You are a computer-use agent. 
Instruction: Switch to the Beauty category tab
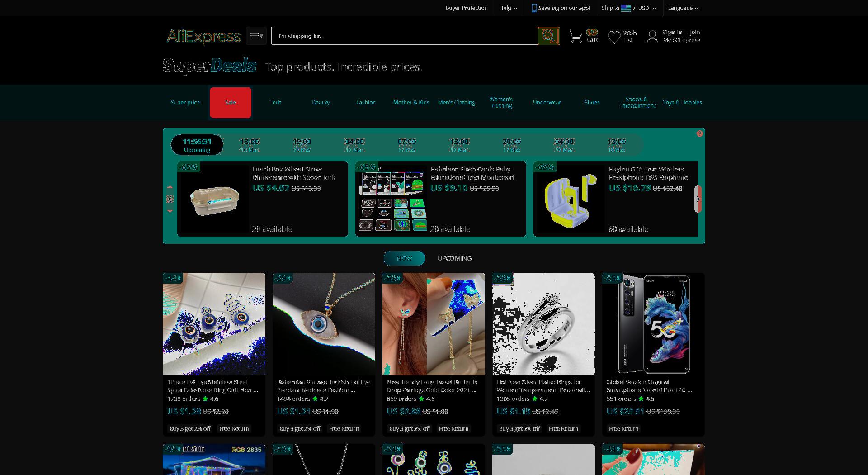pyautogui.click(x=321, y=103)
